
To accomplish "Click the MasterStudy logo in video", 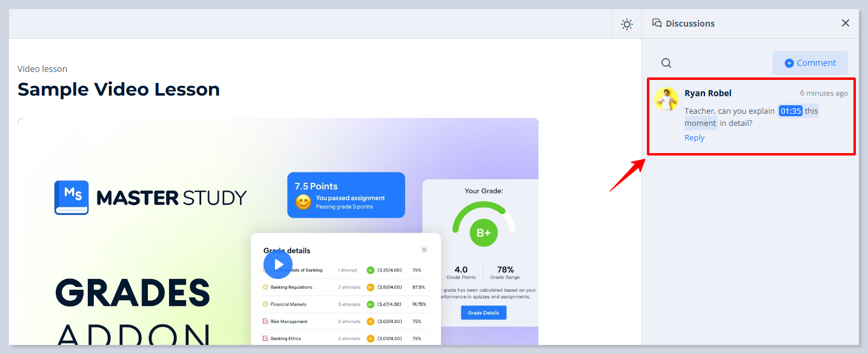I will point(150,197).
